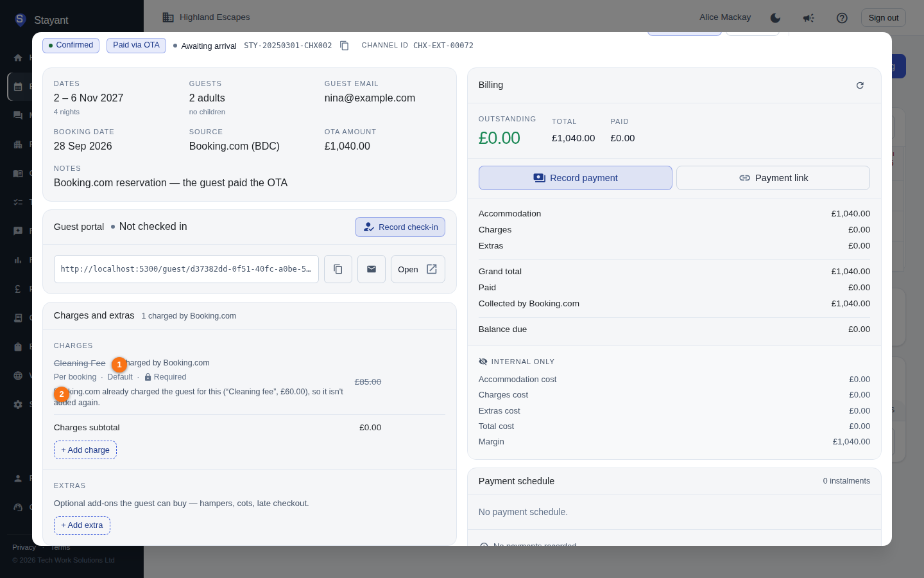Open the Privacy link in footer
924x578 pixels.
(x=24, y=547)
